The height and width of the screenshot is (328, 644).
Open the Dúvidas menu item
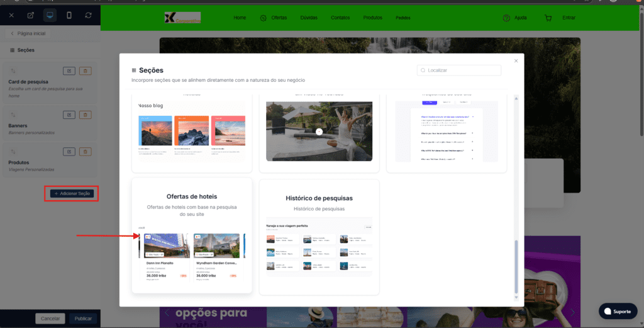click(309, 18)
